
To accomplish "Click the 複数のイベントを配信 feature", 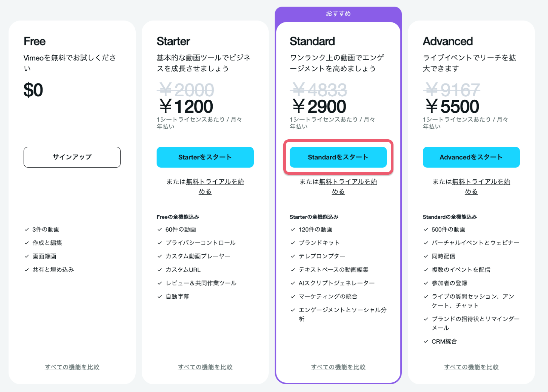I will tap(461, 270).
